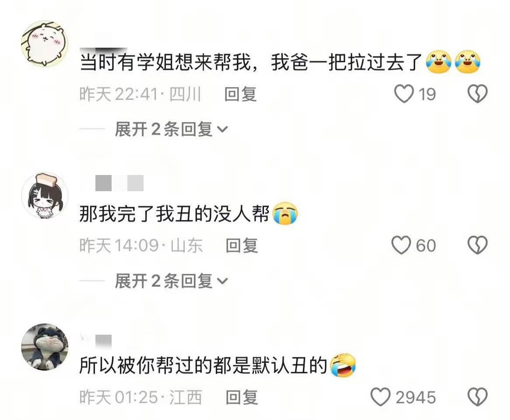Tap the broken-heart icon on the Shandong comment
Screen dimensions: 510x420
click(x=478, y=245)
